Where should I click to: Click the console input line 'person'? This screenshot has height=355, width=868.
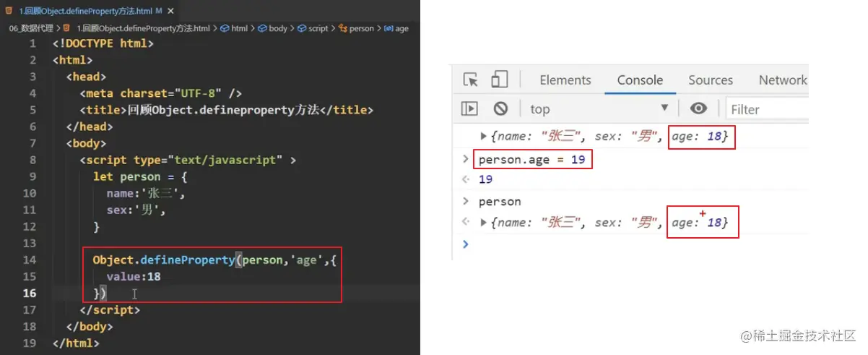[500, 202]
